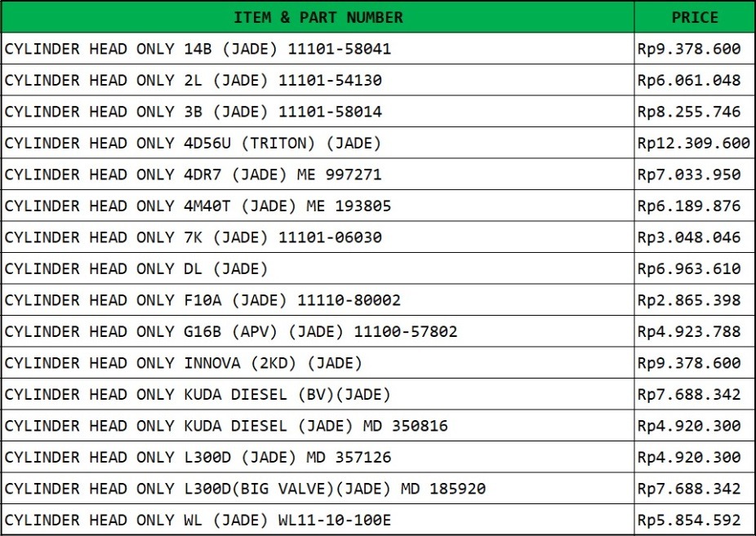Select the price Rp2.865.398
This screenshot has height=536, width=756.
694,300
